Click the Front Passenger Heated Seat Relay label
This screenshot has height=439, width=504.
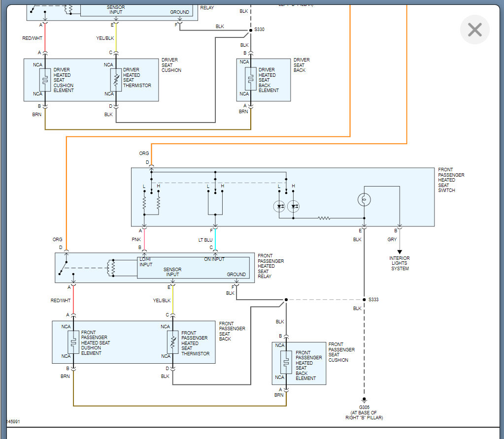(270, 266)
